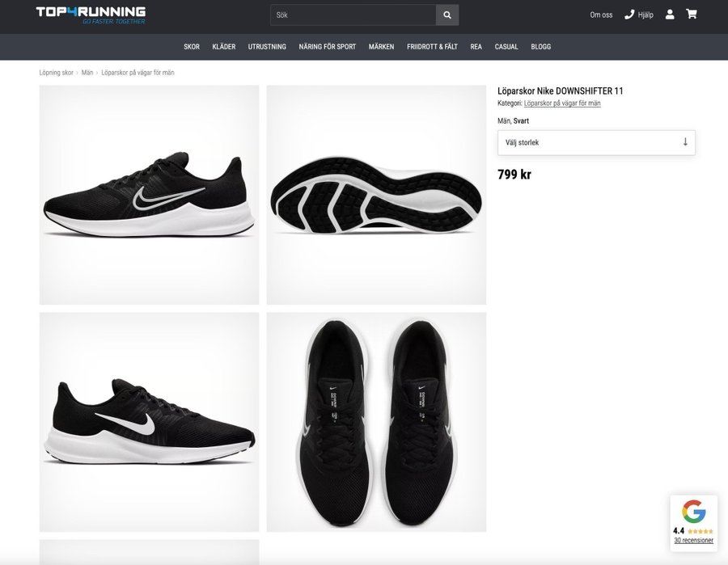
Task: Click the Löpning skor breadcrumb
Action: click(56, 73)
